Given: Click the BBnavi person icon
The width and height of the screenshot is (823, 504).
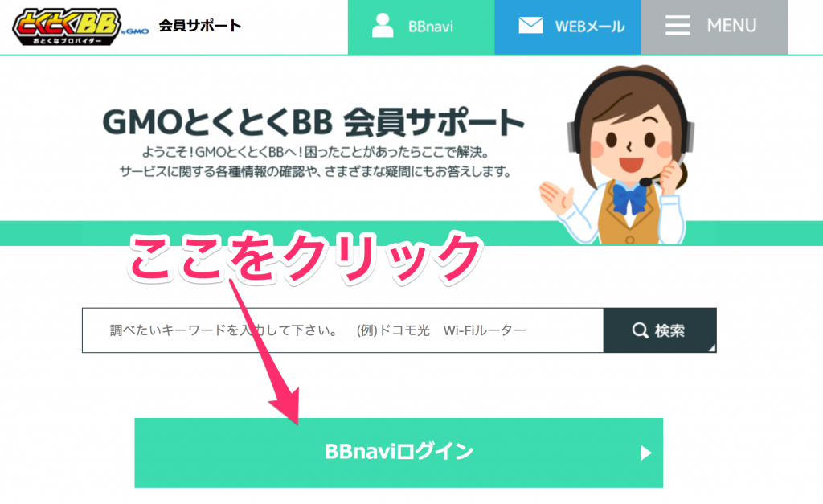Looking at the screenshot, I should tap(383, 25).
